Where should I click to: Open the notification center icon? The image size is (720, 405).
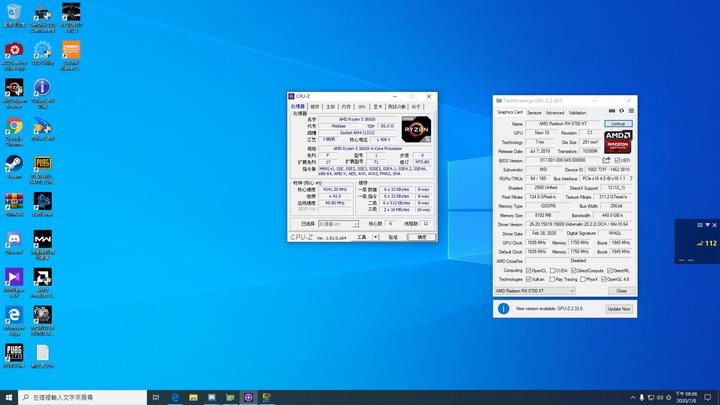pyautogui.click(x=708, y=397)
